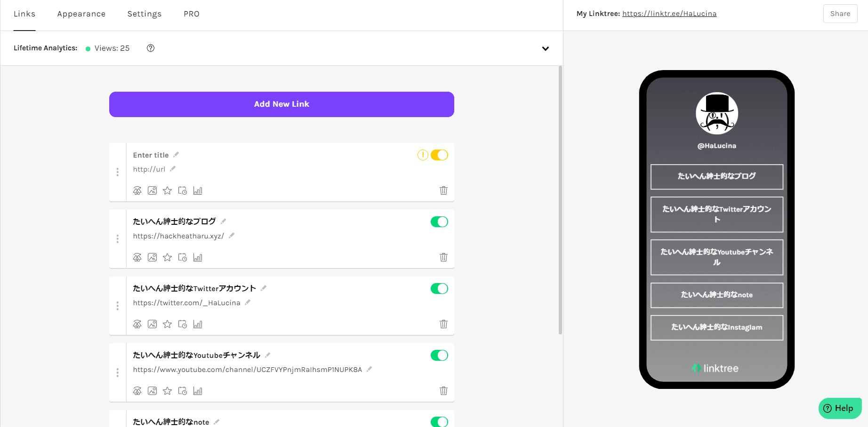Click the leap link icon on the Twitter card
Viewport: 868px width, 427px height.
pyautogui.click(x=137, y=324)
